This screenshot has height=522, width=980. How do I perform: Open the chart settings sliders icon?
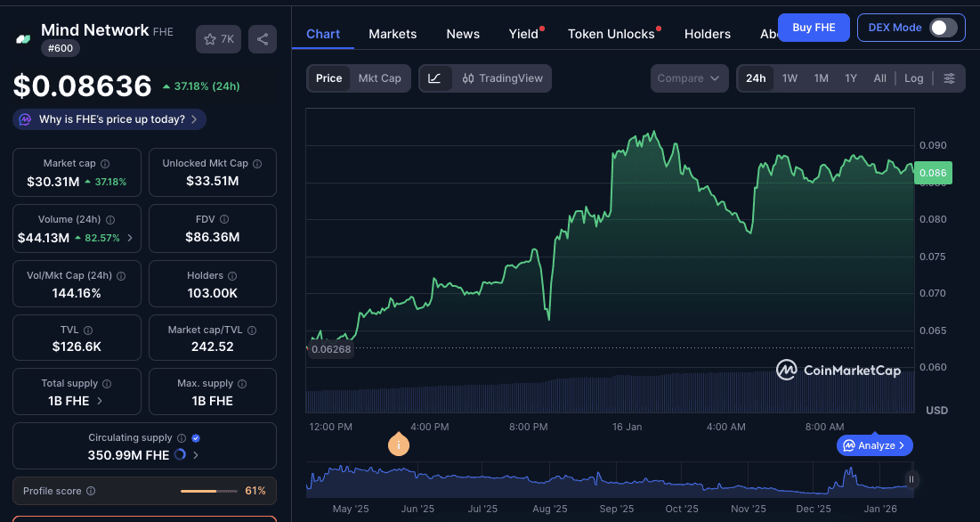[x=949, y=78]
